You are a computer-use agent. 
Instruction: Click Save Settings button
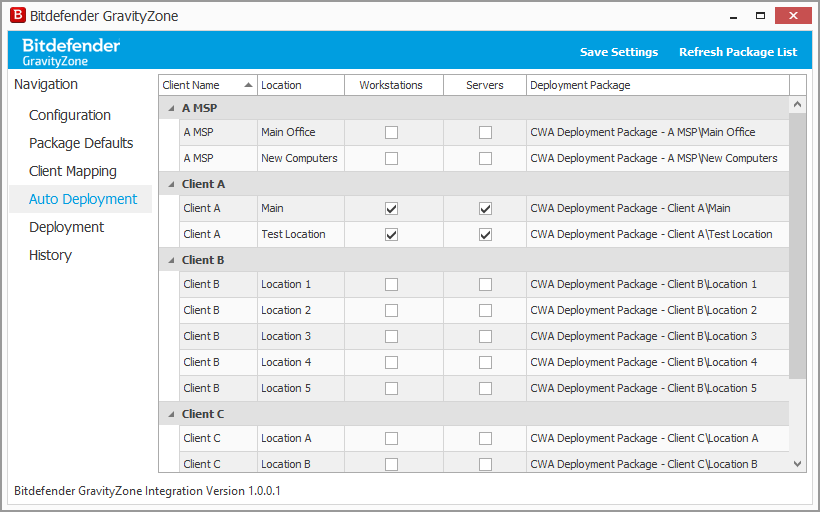tap(619, 52)
